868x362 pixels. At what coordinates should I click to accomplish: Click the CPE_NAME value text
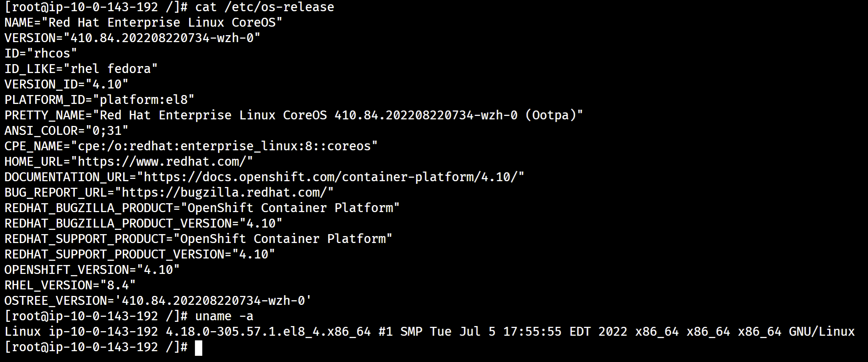224,146
